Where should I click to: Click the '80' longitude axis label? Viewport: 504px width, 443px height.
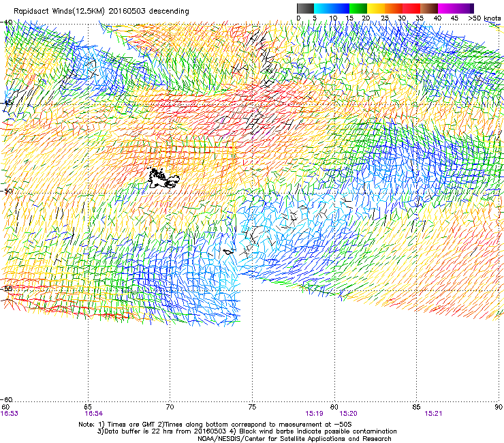[334, 408]
